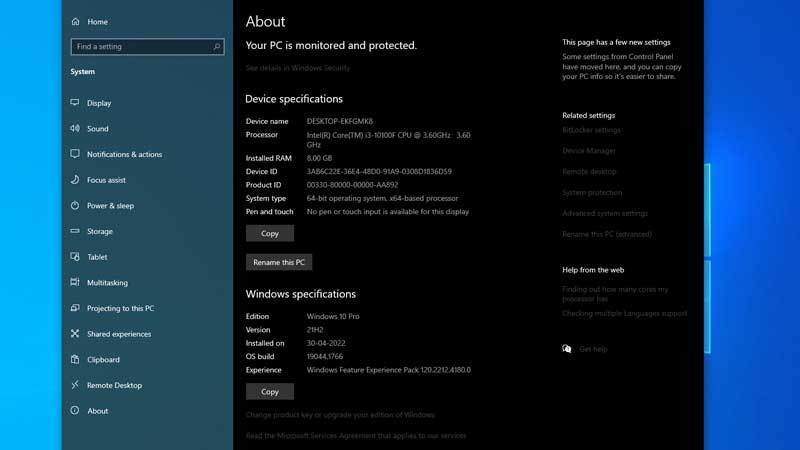Open Focus assist settings

click(106, 180)
